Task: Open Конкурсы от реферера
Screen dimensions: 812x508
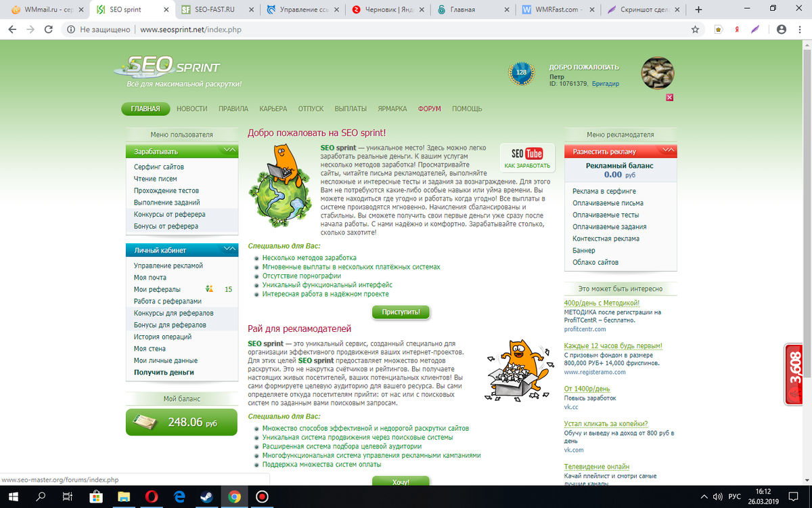Action: [x=170, y=214]
